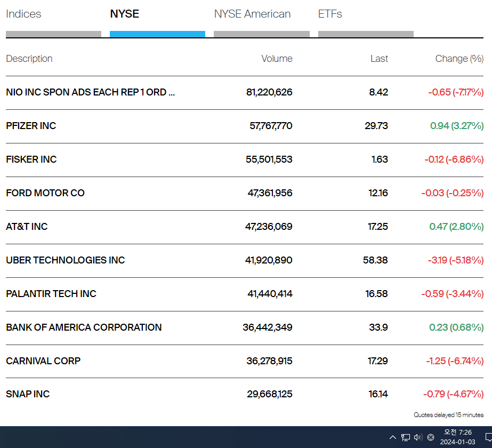The height and width of the screenshot is (448, 492).
Task: Click the Last column header
Action: (379, 59)
